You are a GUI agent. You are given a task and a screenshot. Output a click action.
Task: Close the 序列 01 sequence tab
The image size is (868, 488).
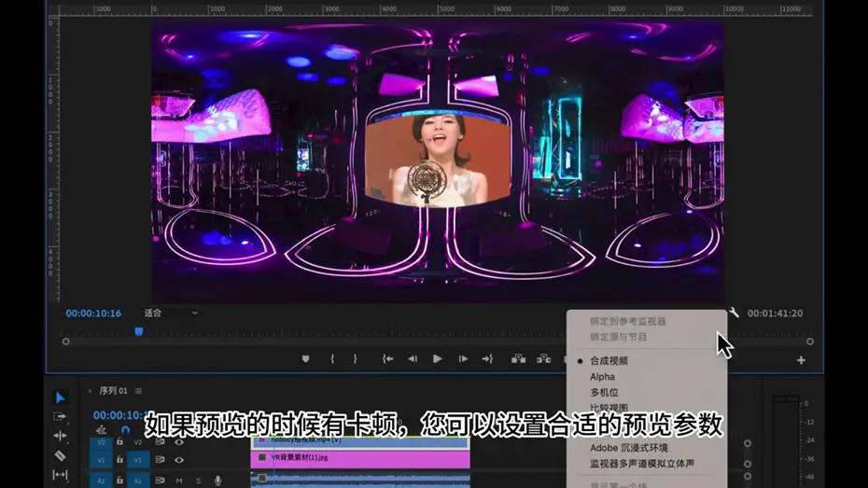90,391
